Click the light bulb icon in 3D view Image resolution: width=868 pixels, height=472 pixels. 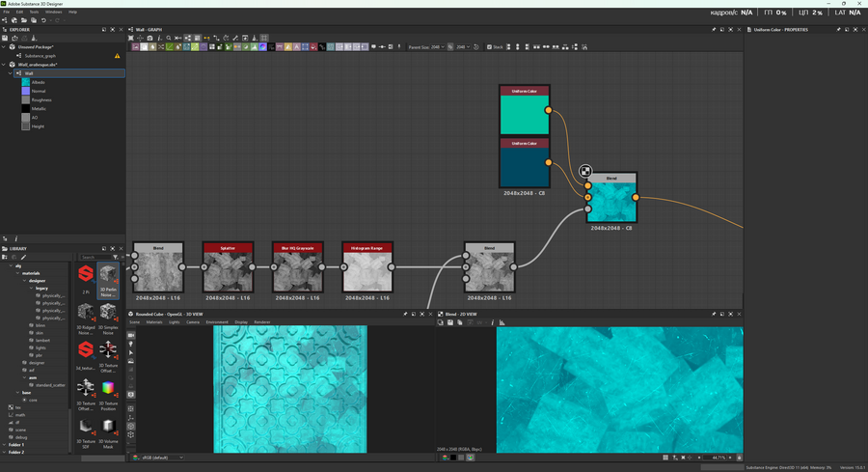pyautogui.click(x=131, y=344)
